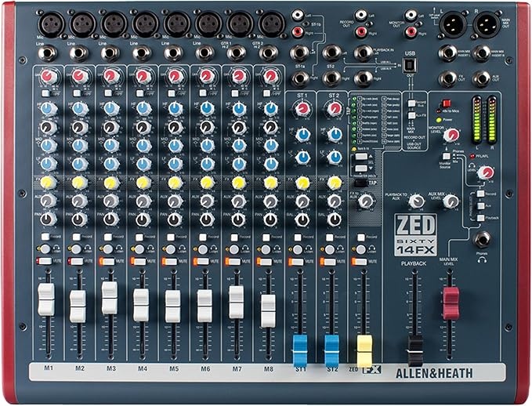This screenshot has width=532, height=406.
Task: Click the USB port
Action: pyautogui.click(x=410, y=65)
